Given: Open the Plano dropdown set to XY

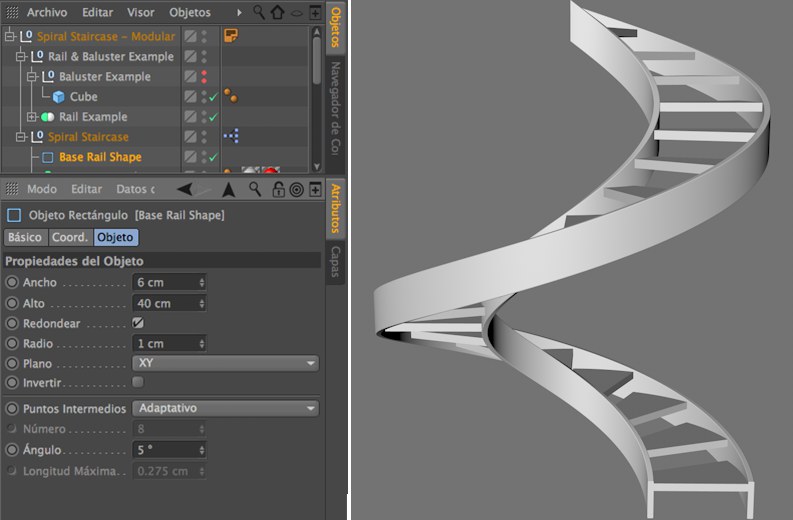Looking at the screenshot, I should 225,362.
